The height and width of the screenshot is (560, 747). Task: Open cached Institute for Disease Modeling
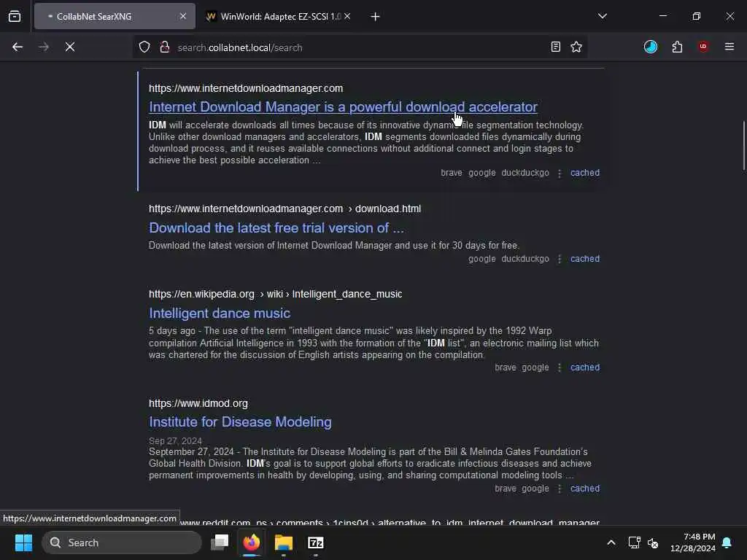585,489
